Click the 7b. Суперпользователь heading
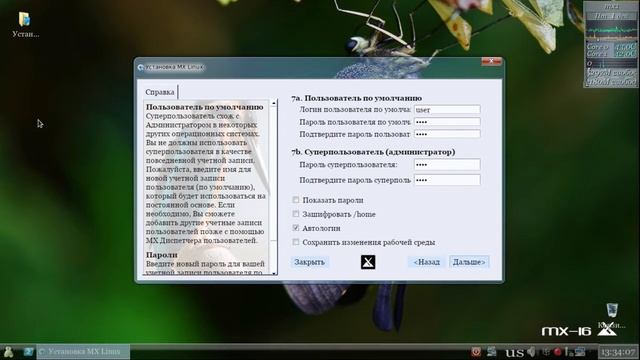Screen dimensions: 640x360 pos(373,152)
